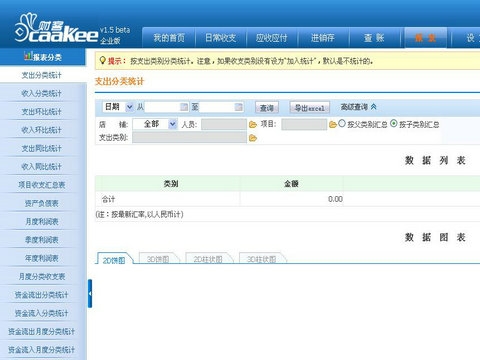
Task: Open 资产负债表 in the sidebar
Action: (x=42, y=203)
